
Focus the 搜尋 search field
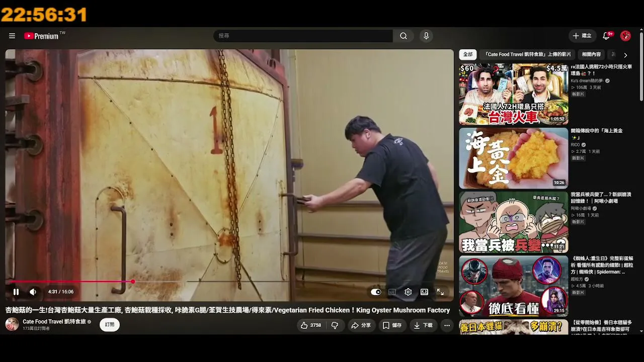[303, 36]
